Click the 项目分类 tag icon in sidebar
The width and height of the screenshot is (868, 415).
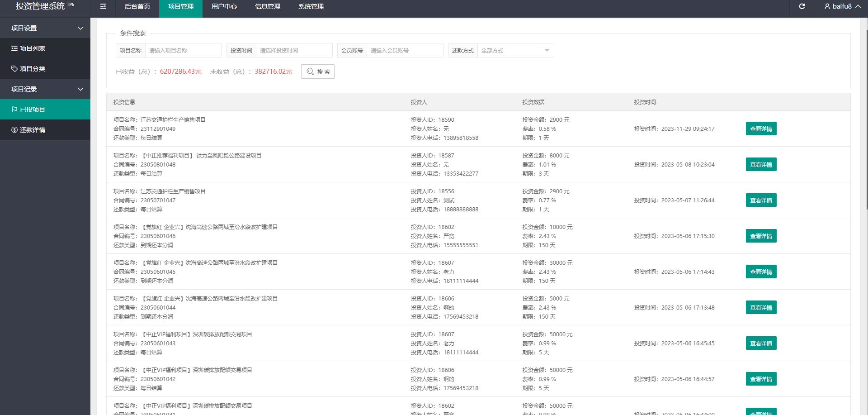pos(14,69)
